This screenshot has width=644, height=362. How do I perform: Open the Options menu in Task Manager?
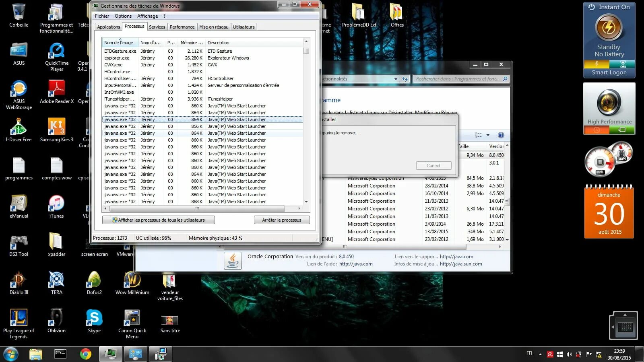(123, 16)
